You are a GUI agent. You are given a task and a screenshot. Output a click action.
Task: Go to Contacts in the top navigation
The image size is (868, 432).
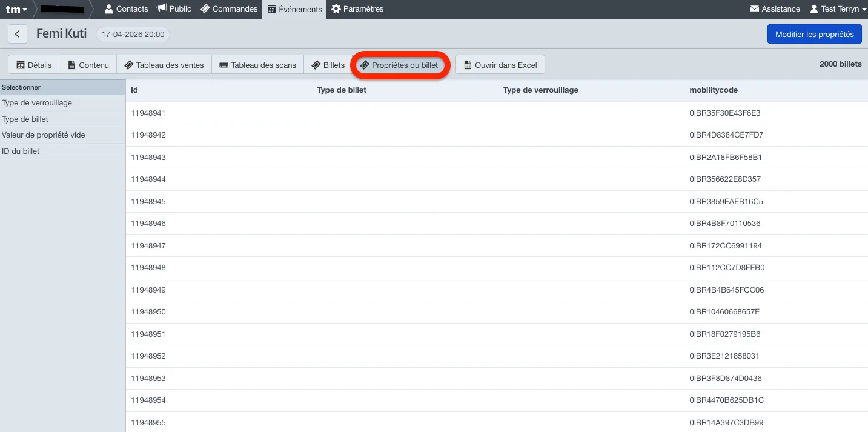(127, 9)
